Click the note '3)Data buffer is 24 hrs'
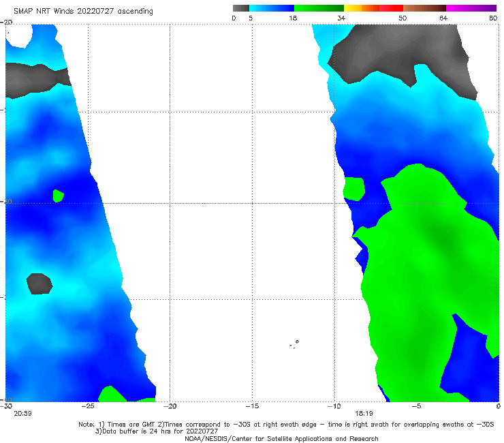 coord(157,431)
